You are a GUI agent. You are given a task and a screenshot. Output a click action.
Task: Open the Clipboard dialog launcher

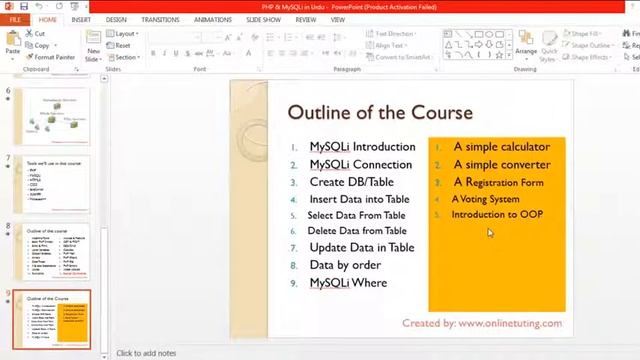(76, 70)
